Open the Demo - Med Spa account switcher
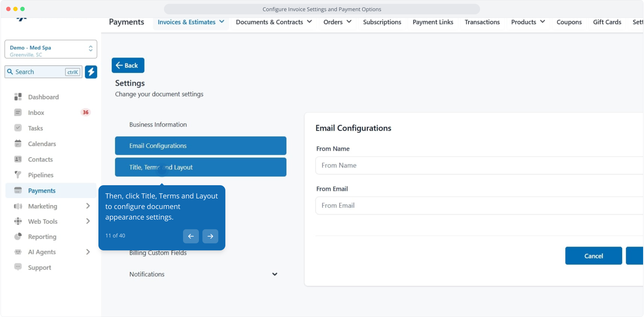Image resolution: width=644 pixels, height=317 pixels. click(x=51, y=49)
